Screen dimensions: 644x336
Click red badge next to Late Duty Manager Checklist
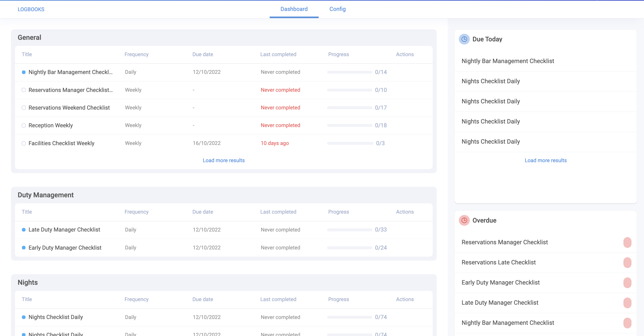click(627, 302)
